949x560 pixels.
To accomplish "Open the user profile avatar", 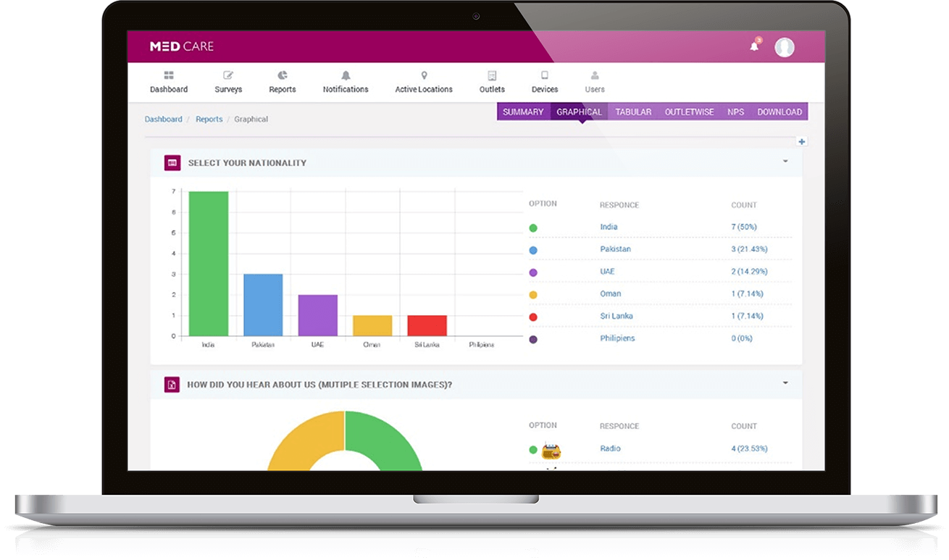I will (785, 47).
